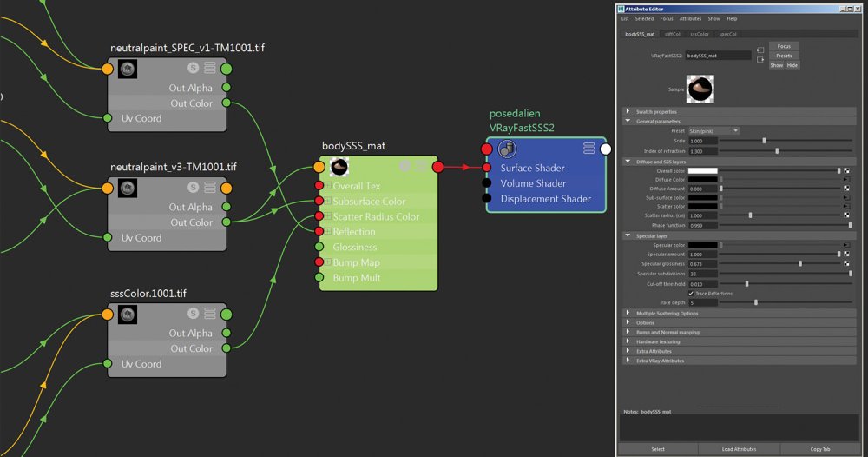Open the List menu in Attribute Editor

click(625, 19)
